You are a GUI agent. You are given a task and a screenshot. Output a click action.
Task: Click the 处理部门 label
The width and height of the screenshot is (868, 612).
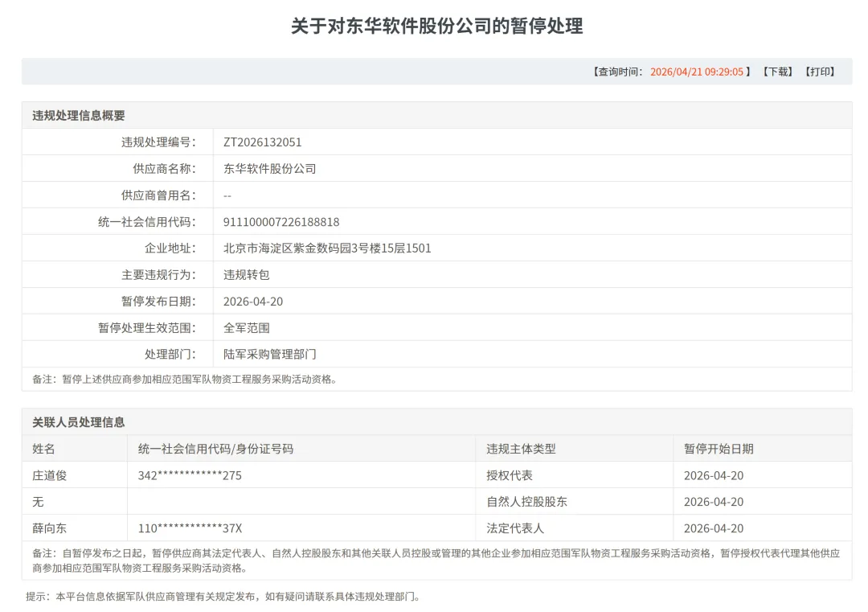tap(170, 355)
